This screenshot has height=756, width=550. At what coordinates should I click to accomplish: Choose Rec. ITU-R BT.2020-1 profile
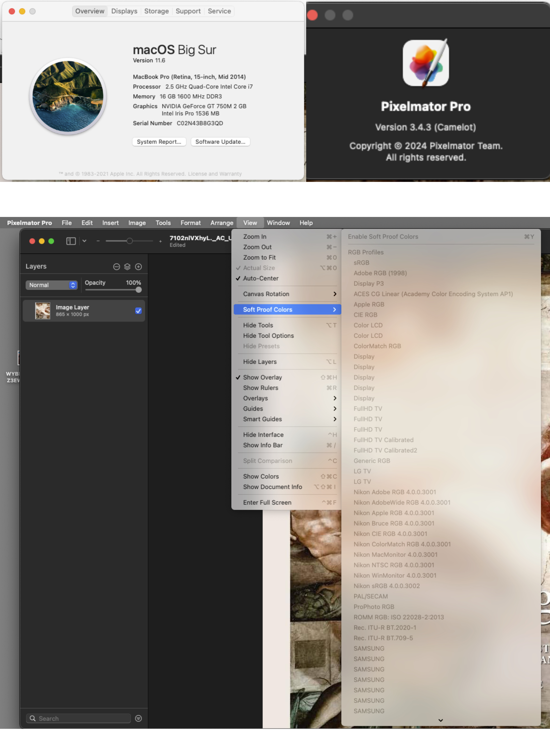coord(441,628)
